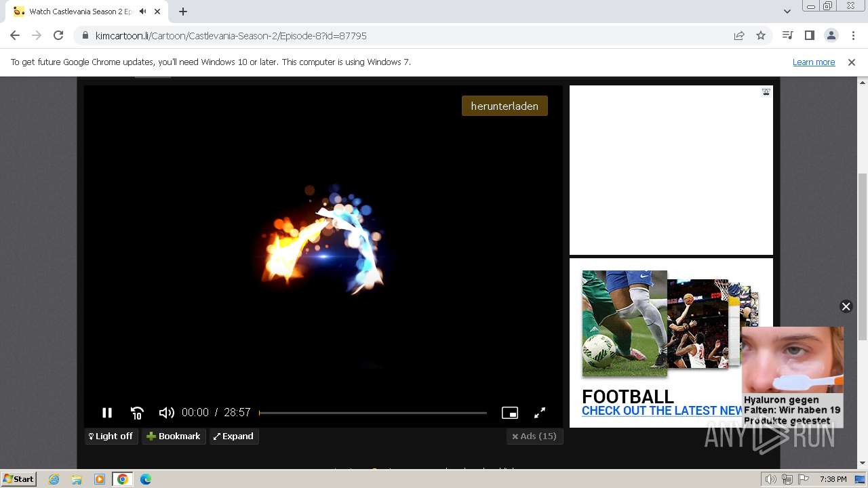
Task: Open media controls in Chrome toolbar
Action: pos(787,35)
